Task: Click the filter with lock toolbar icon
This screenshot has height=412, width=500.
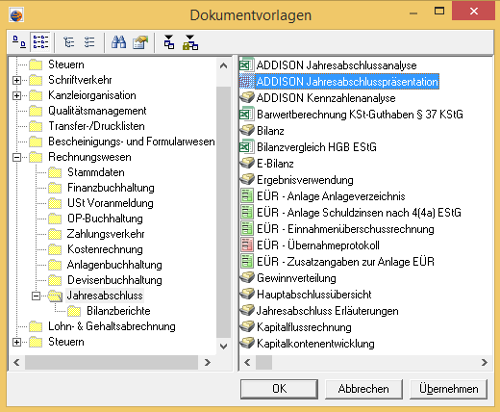Action: pyautogui.click(x=190, y=42)
